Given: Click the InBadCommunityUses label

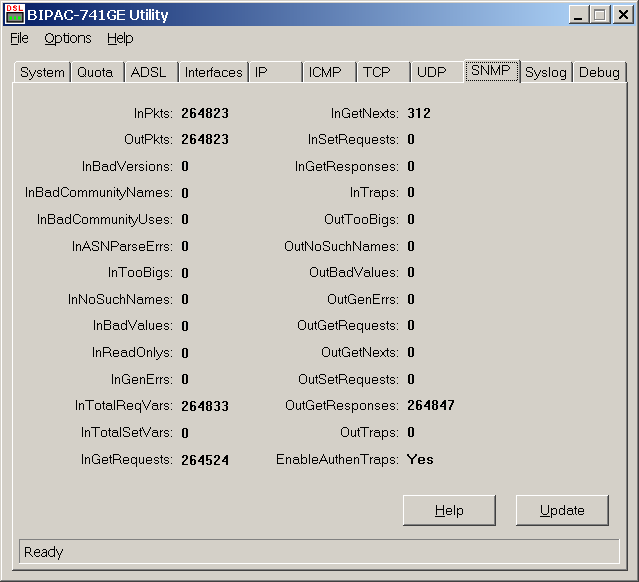Looking at the screenshot, I should 105,219.
